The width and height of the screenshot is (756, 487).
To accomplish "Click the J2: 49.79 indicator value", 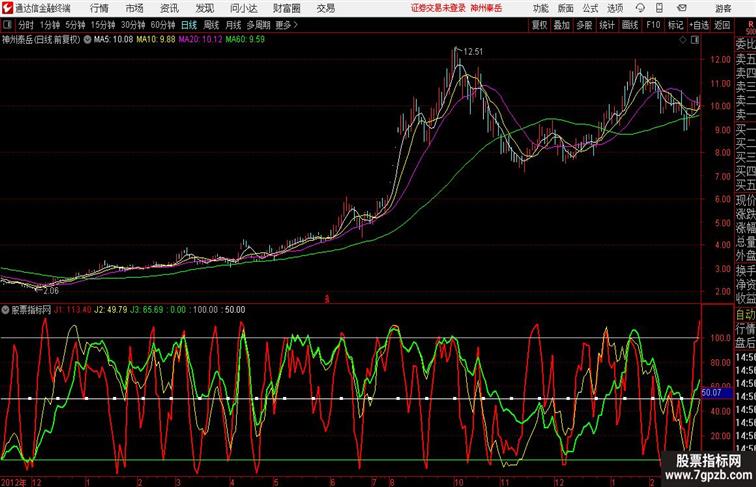I will pyautogui.click(x=110, y=310).
